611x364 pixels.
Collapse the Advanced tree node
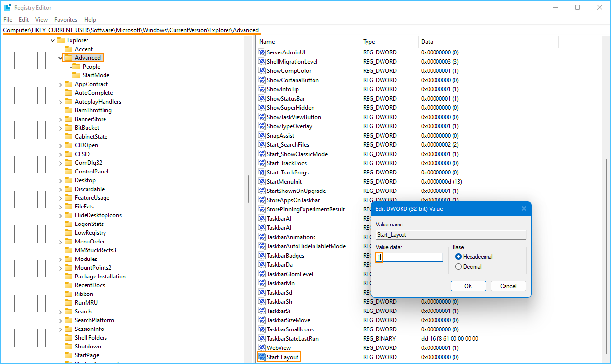tap(60, 58)
